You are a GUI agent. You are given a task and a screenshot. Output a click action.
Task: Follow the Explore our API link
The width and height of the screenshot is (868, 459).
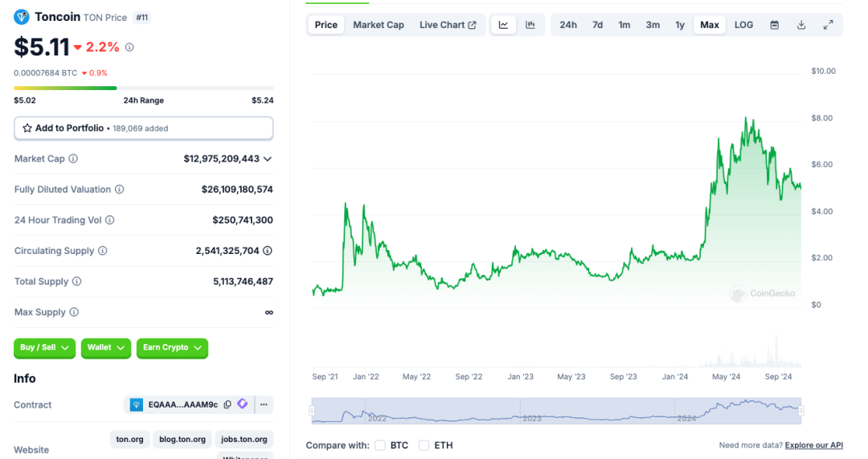point(813,445)
